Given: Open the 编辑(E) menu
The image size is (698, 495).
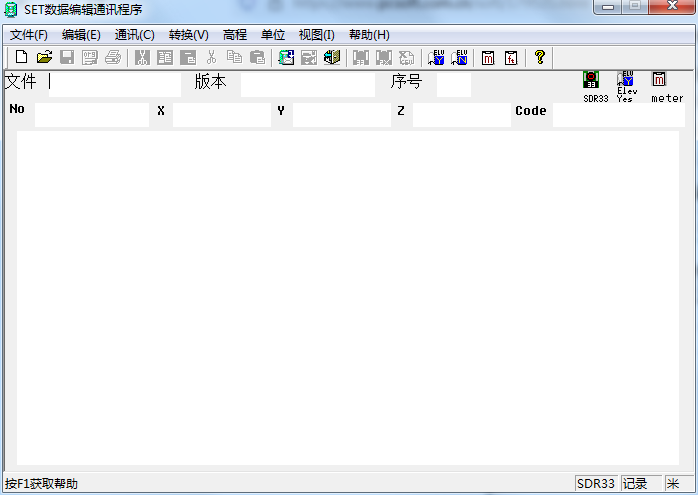Looking at the screenshot, I should pyautogui.click(x=81, y=35).
